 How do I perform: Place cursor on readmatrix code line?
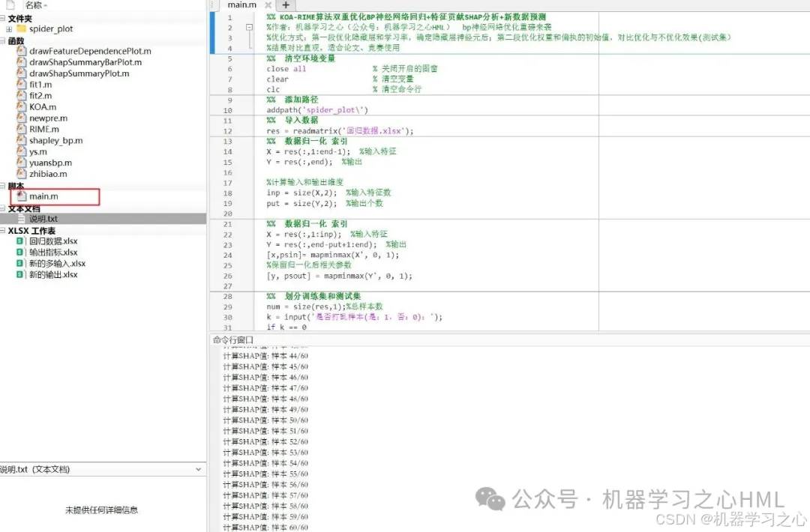pos(340,131)
